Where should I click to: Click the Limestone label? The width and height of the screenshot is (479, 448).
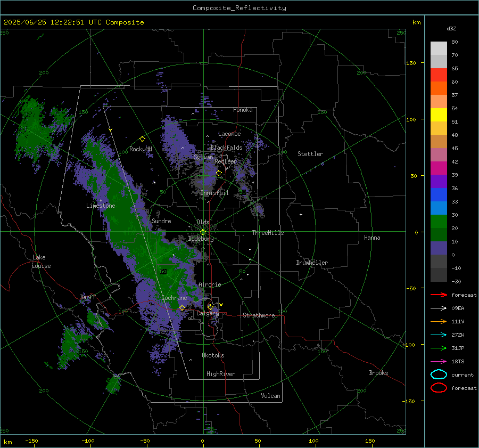point(101,206)
